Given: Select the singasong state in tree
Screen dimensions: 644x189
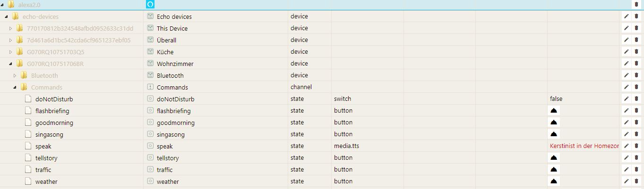Looking at the screenshot, I should pyautogui.click(x=49, y=134).
